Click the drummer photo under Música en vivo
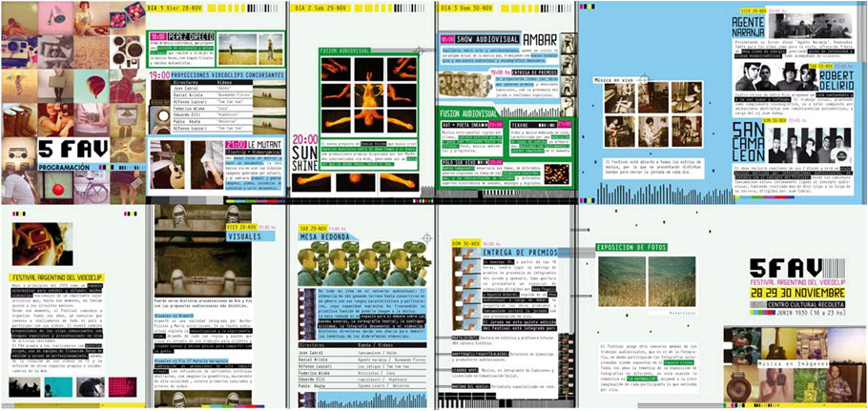The image size is (868, 411). tap(687, 98)
